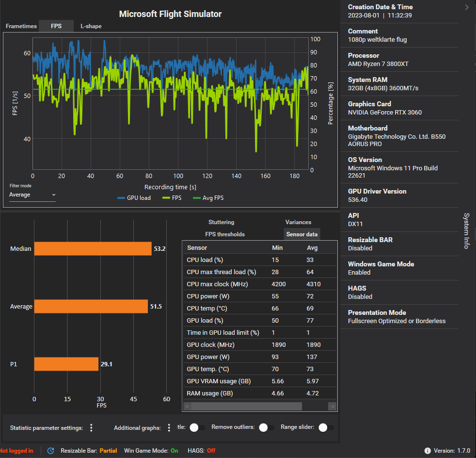Open the Variances tab
476x458 pixels.
(x=298, y=222)
